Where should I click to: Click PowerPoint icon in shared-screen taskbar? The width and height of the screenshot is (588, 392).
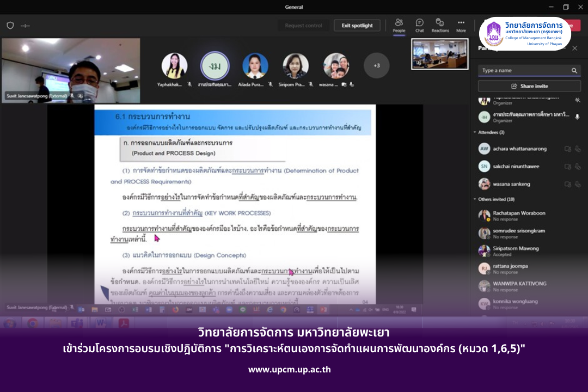[x=323, y=310]
